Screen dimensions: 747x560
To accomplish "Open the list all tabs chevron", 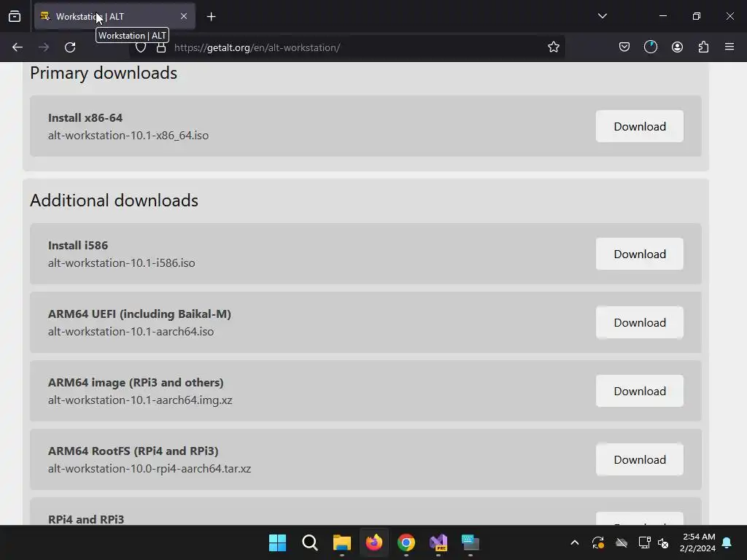I will pos(602,16).
